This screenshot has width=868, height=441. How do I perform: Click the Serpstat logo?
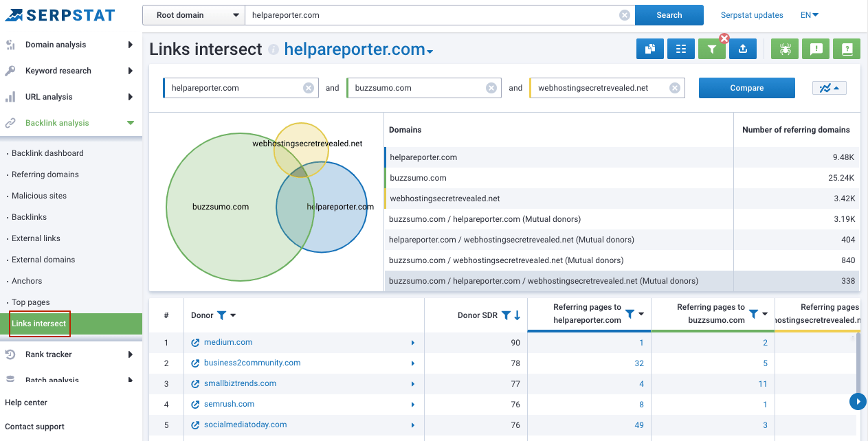[x=60, y=15]
